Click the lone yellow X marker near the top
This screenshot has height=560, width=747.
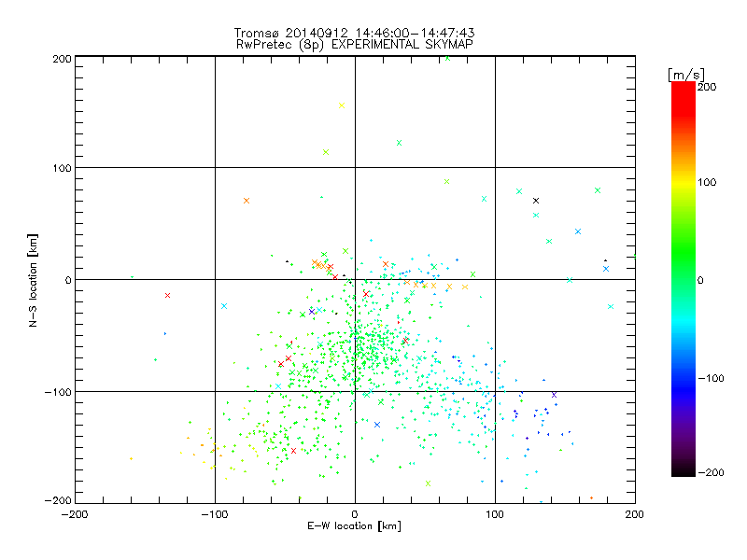342,105
